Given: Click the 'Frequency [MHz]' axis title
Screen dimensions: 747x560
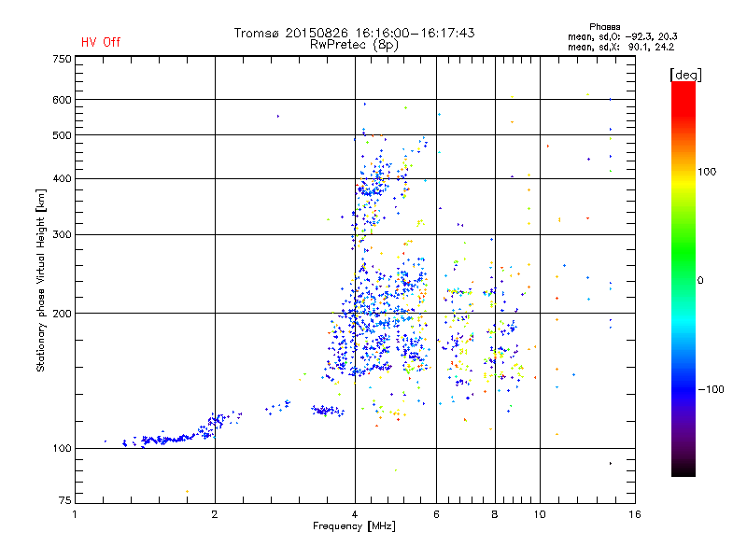Looking at the screenshot, I should (x=354, y=526).
